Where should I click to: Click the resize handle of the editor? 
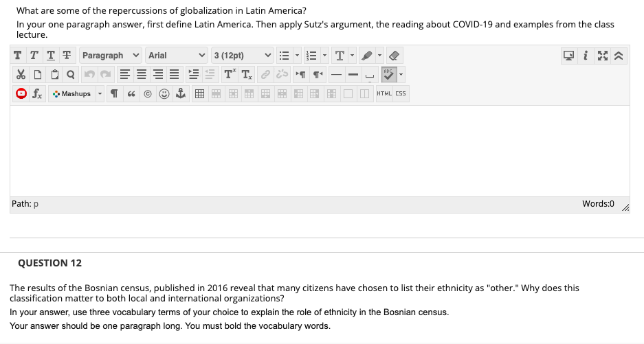(x=625, y=208)
